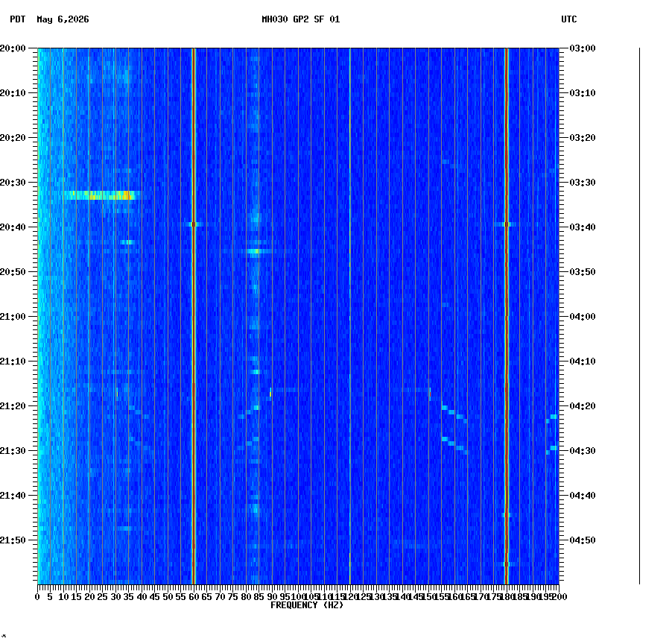Click the 20:30 PDT time label
This screenshot has width=672, height=644.
click(13, 182)
